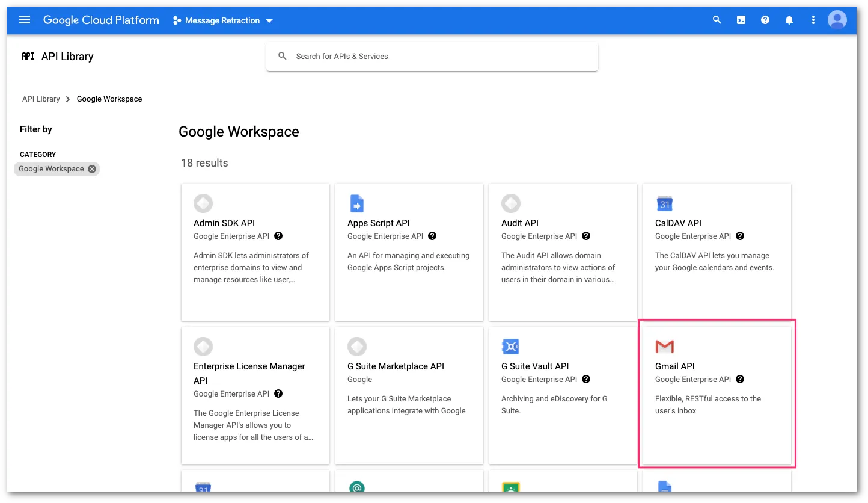Click the Gmail API envelope icon
The width and height of the screenshot is (868, 503).
pos(664,347)
